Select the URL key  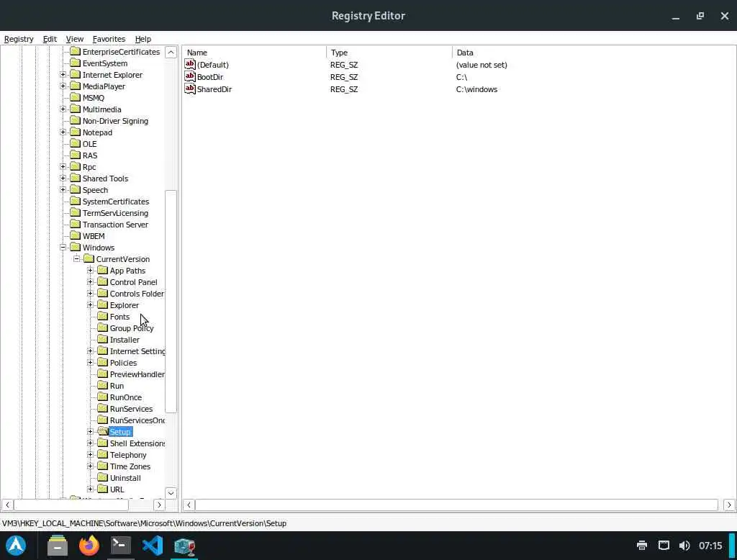[117, 489]
